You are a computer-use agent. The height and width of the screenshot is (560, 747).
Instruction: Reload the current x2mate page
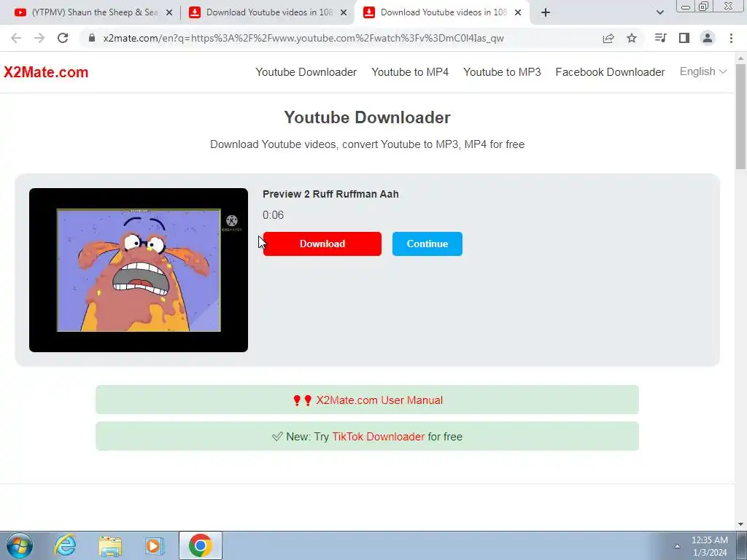63,38
